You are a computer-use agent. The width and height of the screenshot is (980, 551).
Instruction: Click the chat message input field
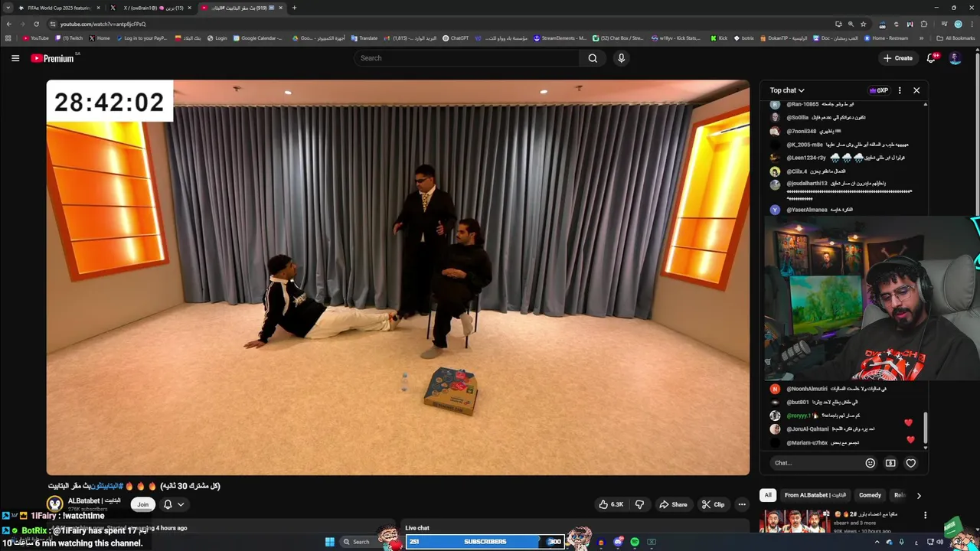816,463
